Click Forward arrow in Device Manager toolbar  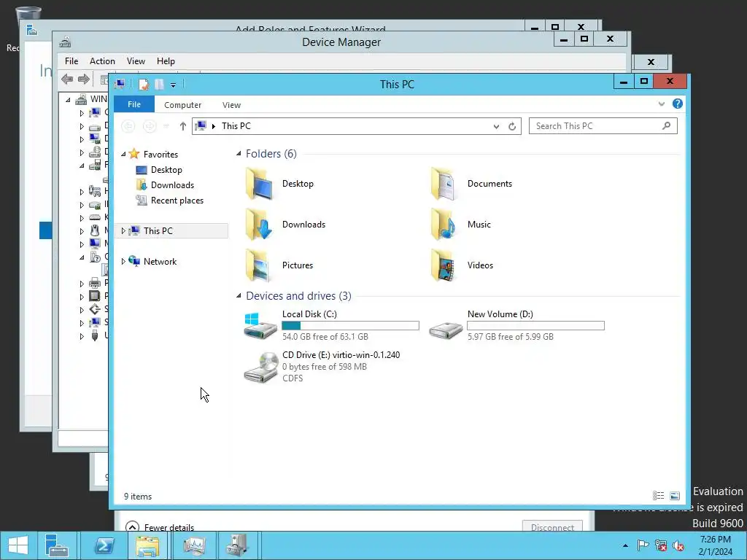(84, 79)
